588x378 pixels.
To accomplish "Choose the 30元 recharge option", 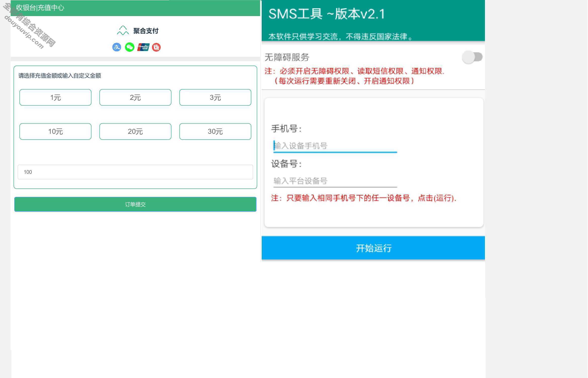I will [215, 131].
